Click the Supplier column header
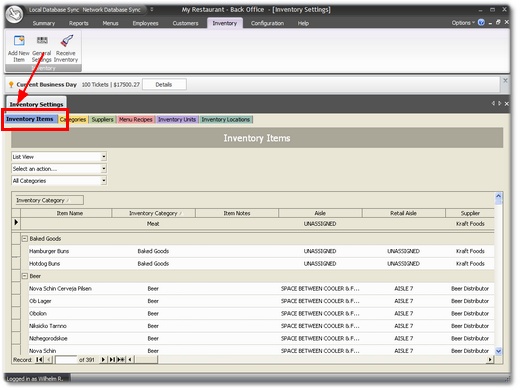Image resolution: width=520 pixels, height=390 pixels. (x=470, y=213)
